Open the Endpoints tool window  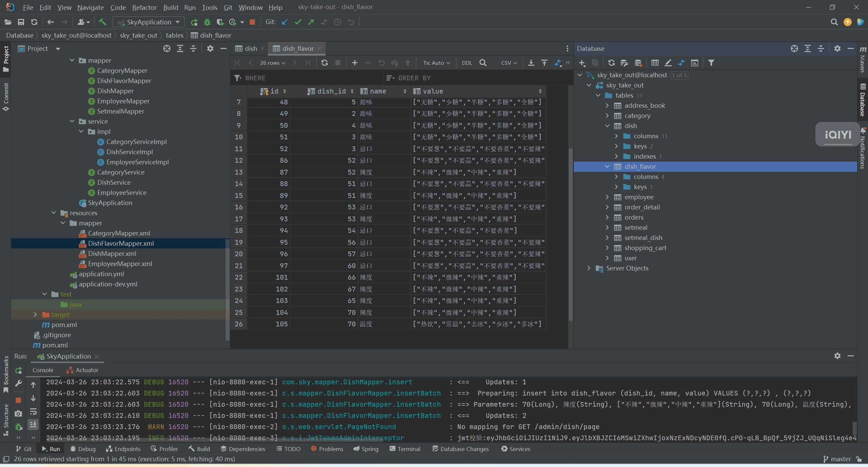click(123, 449)
